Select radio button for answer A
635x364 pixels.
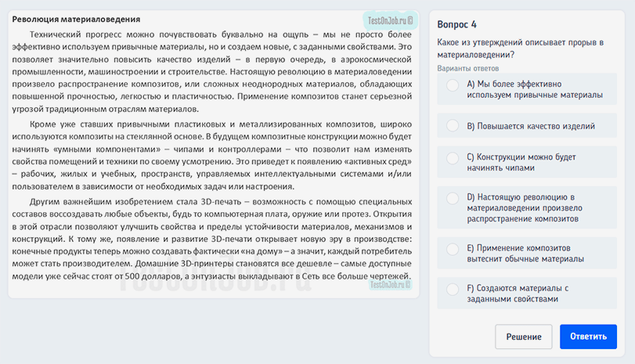[453, 88]
